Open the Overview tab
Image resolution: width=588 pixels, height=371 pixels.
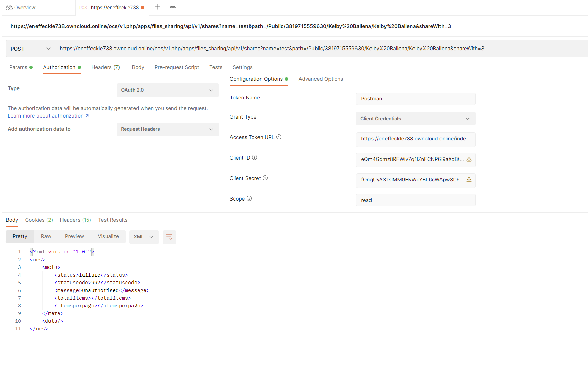pos(21,8)
